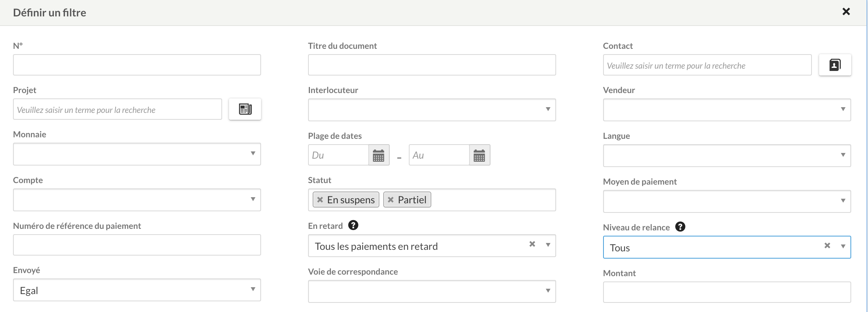Image resolution: width=868 pixels, height=312 pixels.
Task: Remove the 'En suspens' status tag
Action: [x=320, y=199]
